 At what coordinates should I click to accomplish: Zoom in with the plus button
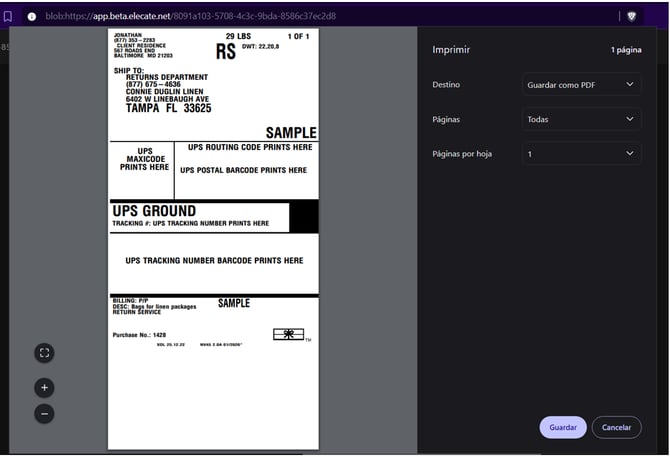44,387
